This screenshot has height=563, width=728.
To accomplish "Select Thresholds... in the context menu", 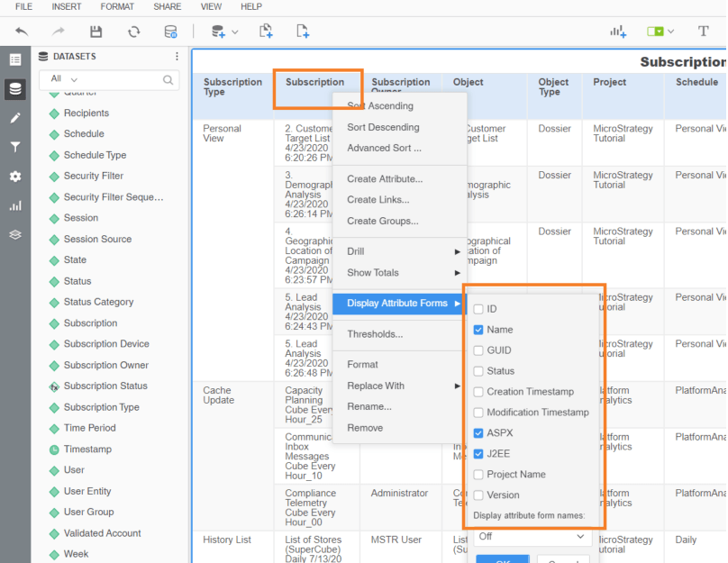I will point(375,334).
